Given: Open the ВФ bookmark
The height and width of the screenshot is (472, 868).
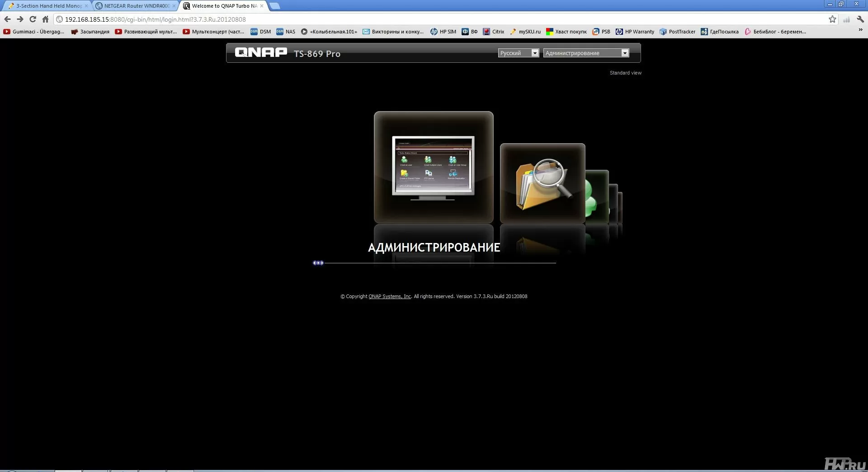Looking at the screenshot, I should point(470,32).
